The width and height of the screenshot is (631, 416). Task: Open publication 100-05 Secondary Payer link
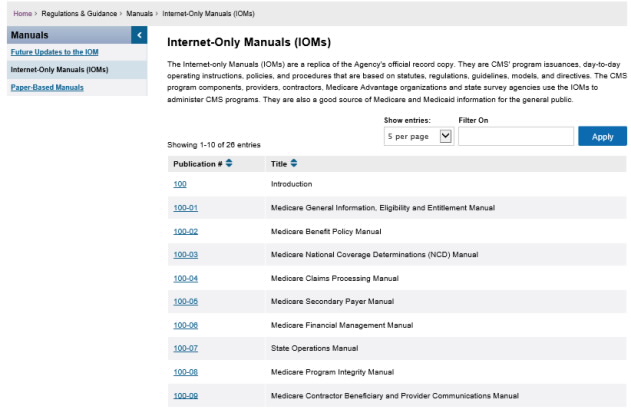(185, 301)
